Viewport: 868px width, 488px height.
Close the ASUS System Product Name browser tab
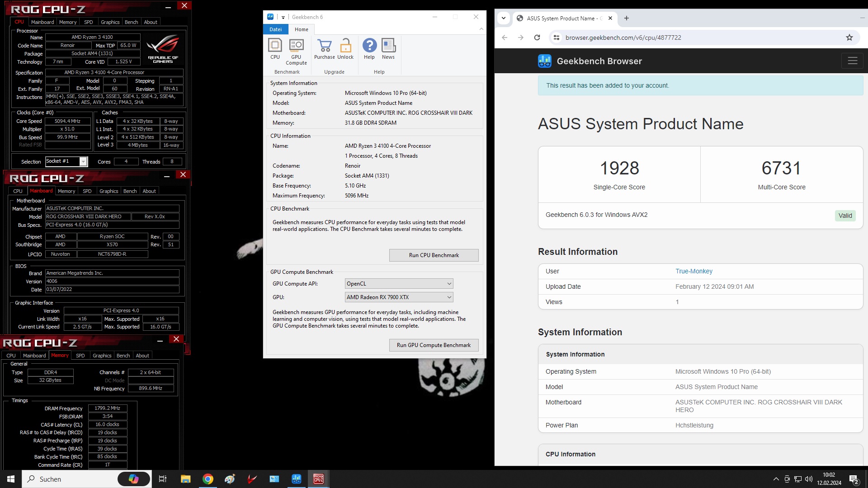point(610,19)
